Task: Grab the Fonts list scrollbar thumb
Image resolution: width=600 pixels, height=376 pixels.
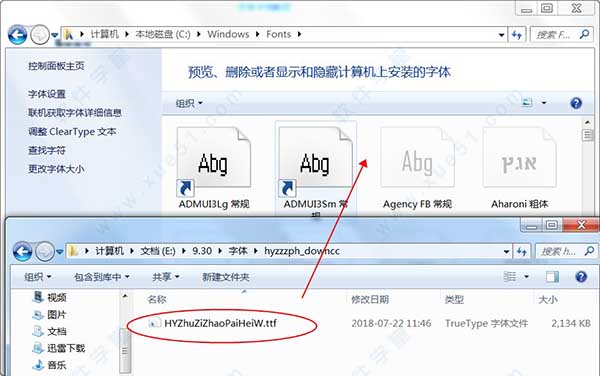Action: click(587, 135)
